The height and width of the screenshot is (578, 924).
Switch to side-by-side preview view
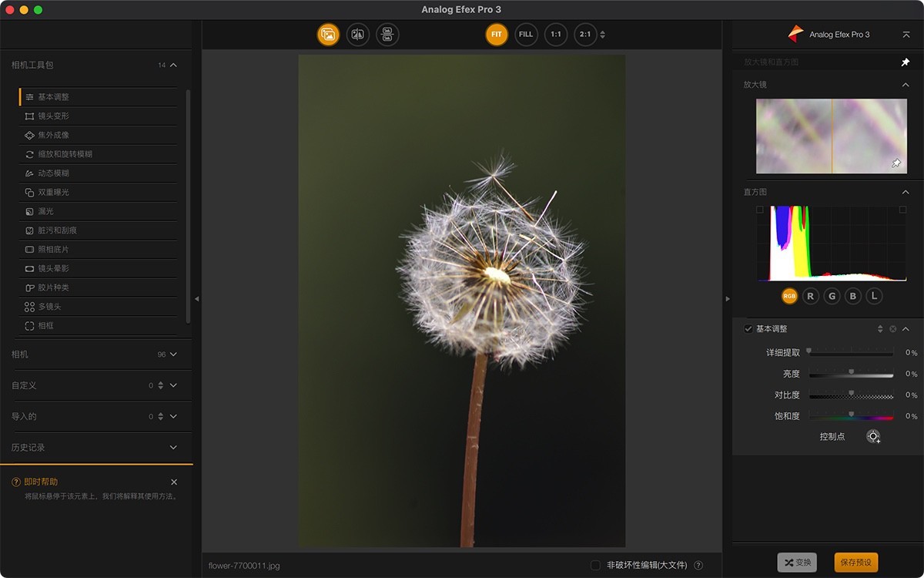click(387, 35)
